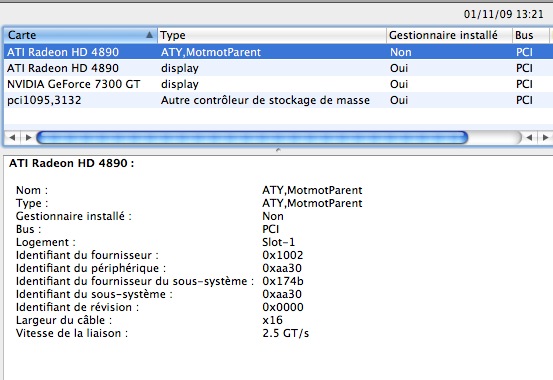Click the Nom value ATY,MotmotParent

(312, 190)
